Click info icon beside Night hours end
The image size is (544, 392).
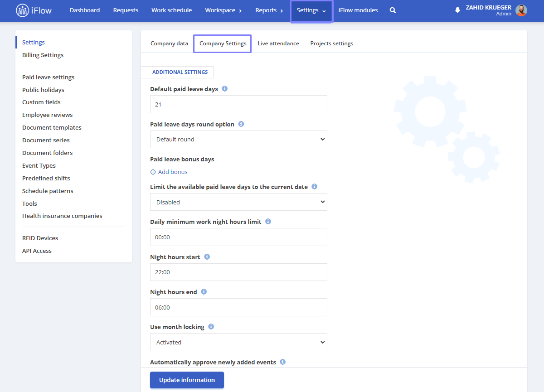pos(204,291)
